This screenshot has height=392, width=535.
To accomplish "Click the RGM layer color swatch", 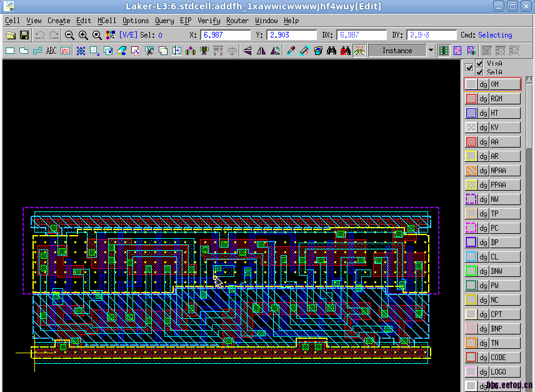I will click(x=471, y=99).
